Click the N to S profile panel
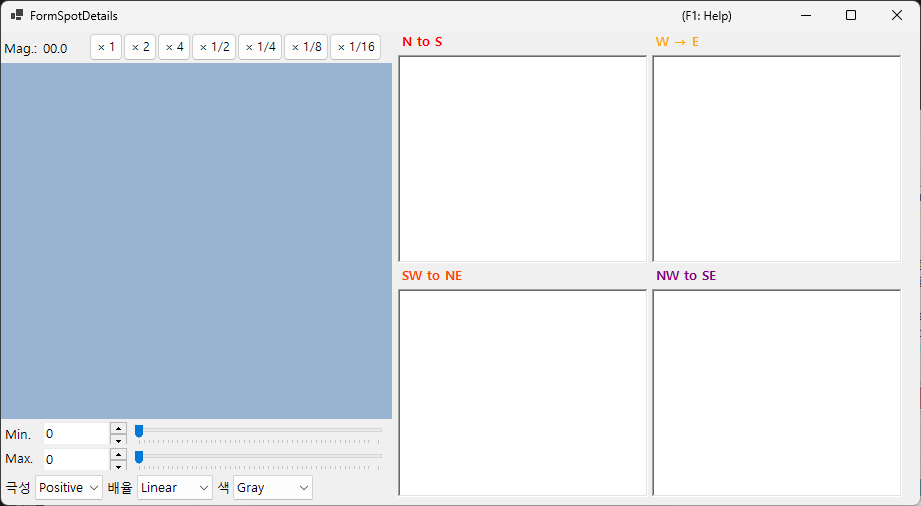Viewport: 921px width, 506px height. [x=522, y=159]
